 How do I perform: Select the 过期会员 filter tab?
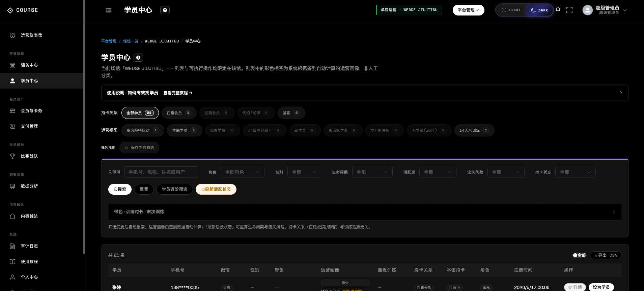(x=217, y=113)
